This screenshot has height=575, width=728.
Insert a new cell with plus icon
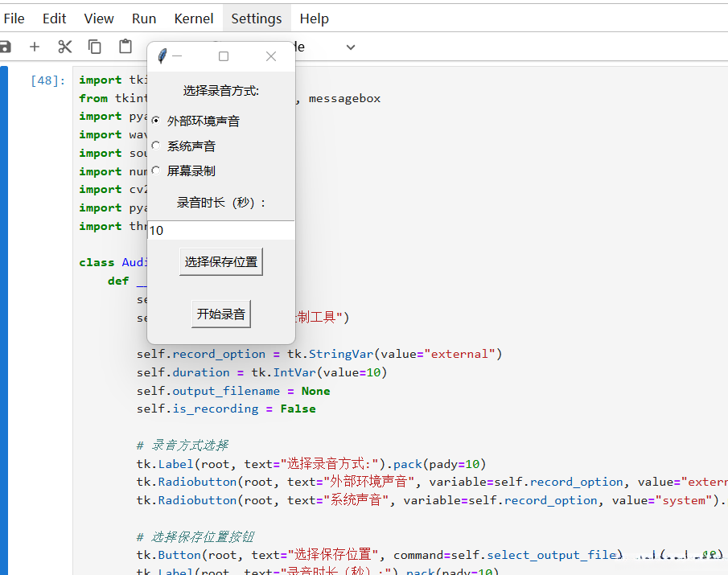(35, 47)
